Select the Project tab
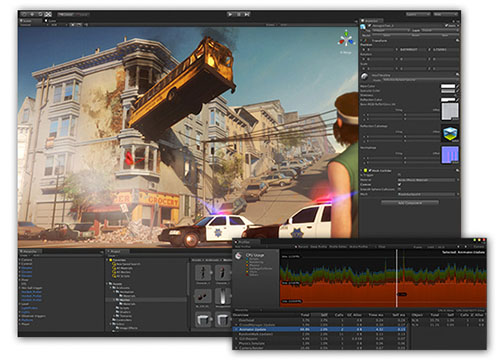This screenshot has width=500, height=364. [117, 251]
